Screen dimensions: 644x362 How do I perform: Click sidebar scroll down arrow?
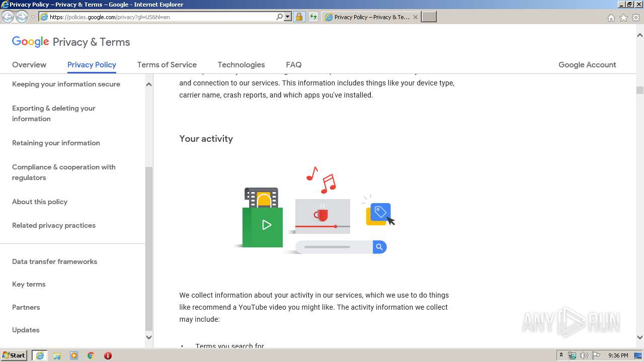point(149,337)
